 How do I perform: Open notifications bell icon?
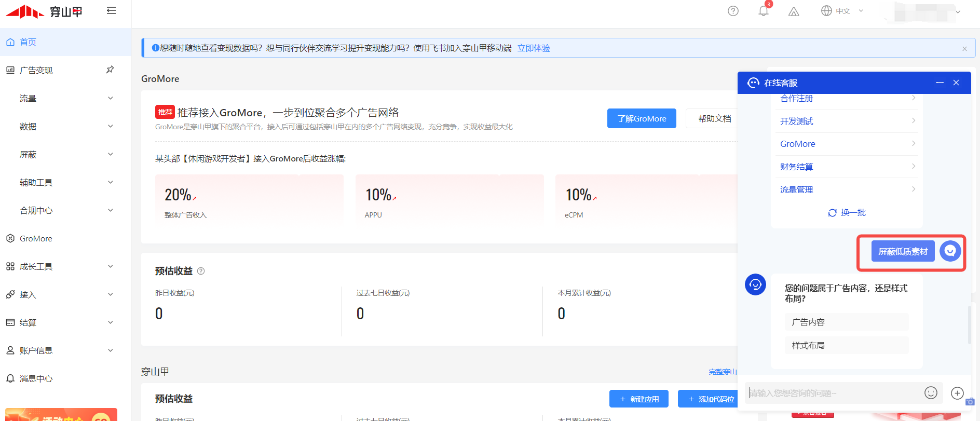[763, 11]
